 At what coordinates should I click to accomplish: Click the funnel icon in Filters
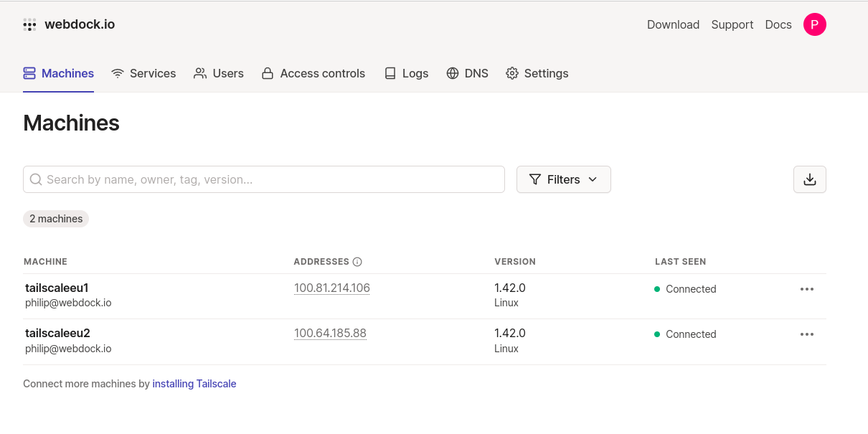[535, 179]
